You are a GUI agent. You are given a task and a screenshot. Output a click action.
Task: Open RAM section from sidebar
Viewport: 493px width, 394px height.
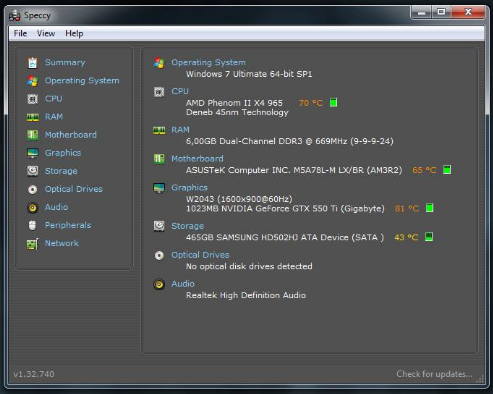(x=54, y=116)
